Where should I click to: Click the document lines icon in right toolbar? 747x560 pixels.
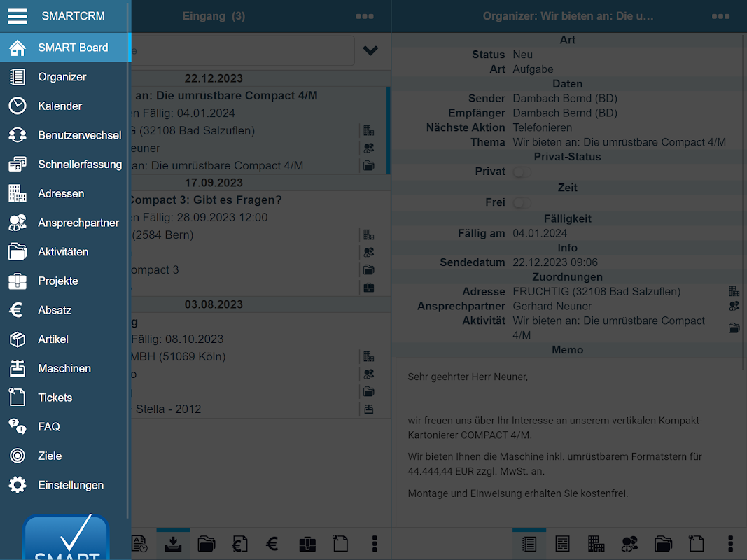[562, 544]
